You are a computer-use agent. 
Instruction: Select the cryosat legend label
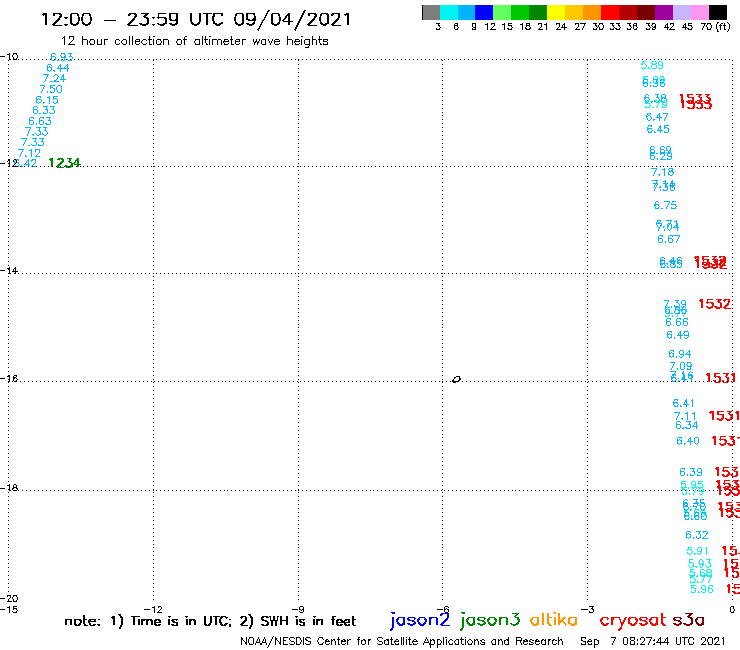tap(633, 620)
